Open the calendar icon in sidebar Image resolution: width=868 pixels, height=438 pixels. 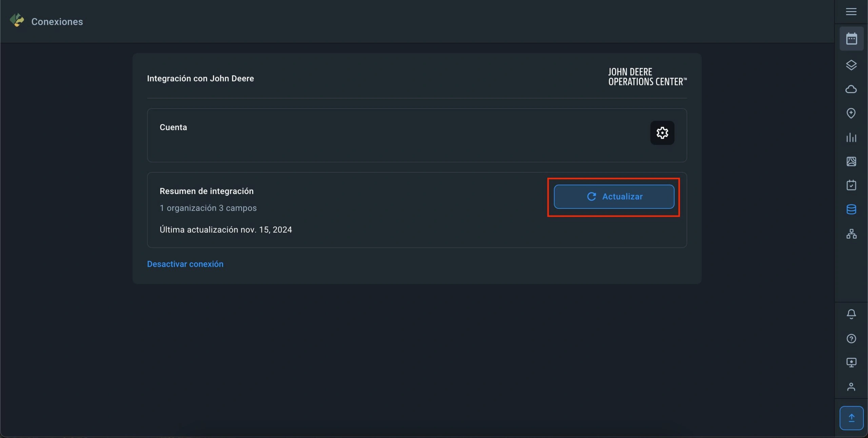click(851, 39)
